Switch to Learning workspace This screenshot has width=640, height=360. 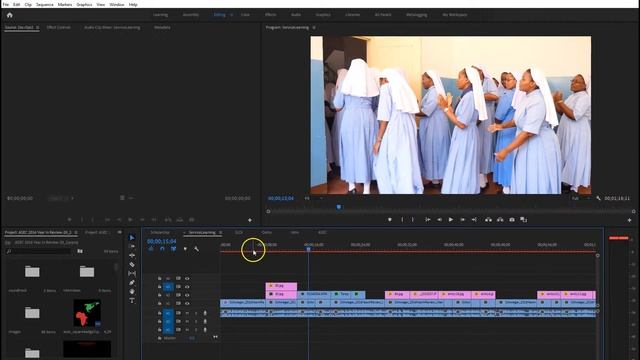click(x=160, y=15)
